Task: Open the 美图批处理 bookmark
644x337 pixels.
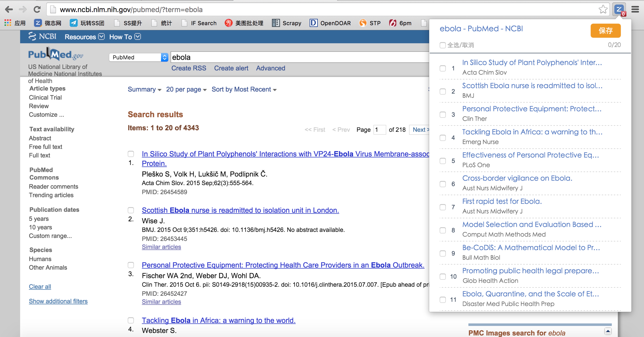Action: tap(244, 23)
